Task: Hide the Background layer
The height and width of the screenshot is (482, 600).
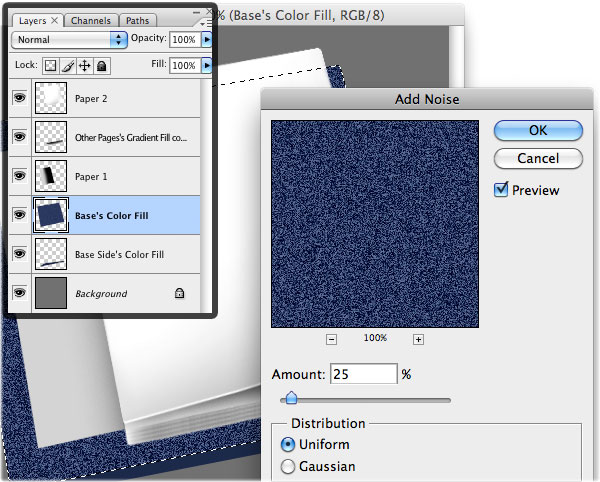Action: click(20, 293)
